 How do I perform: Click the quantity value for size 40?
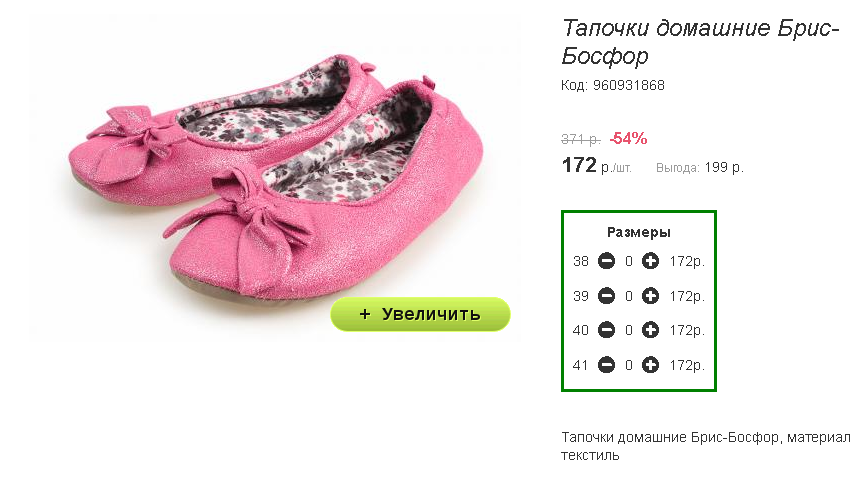(x=629, y=330)
